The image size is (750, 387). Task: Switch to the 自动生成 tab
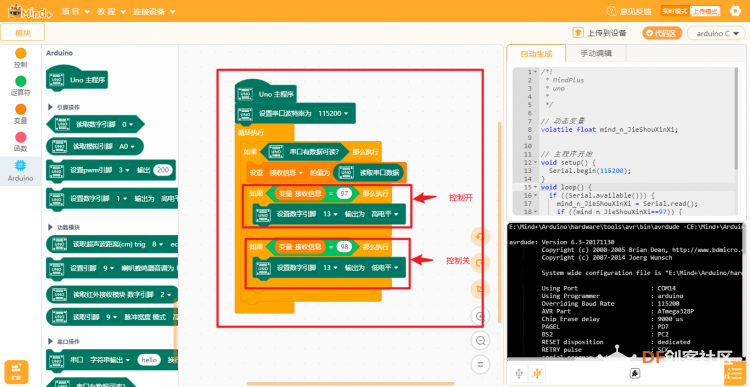point(536,53)
